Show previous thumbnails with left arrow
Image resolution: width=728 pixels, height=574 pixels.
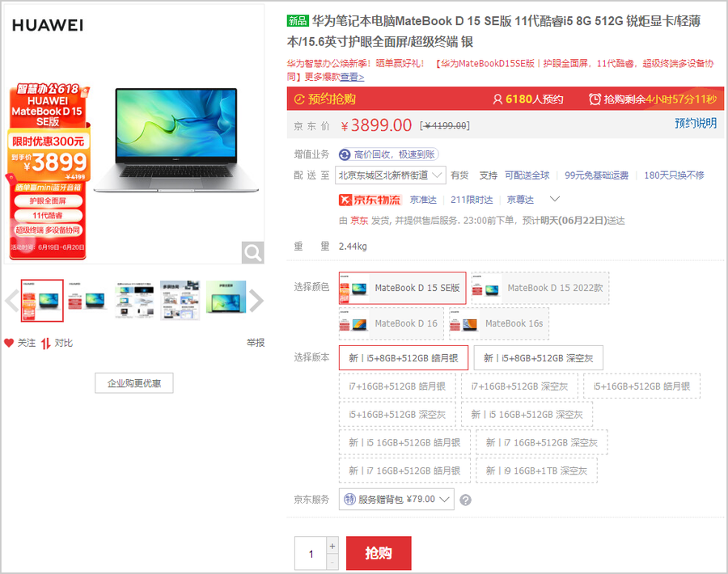(x=11, y=301)
